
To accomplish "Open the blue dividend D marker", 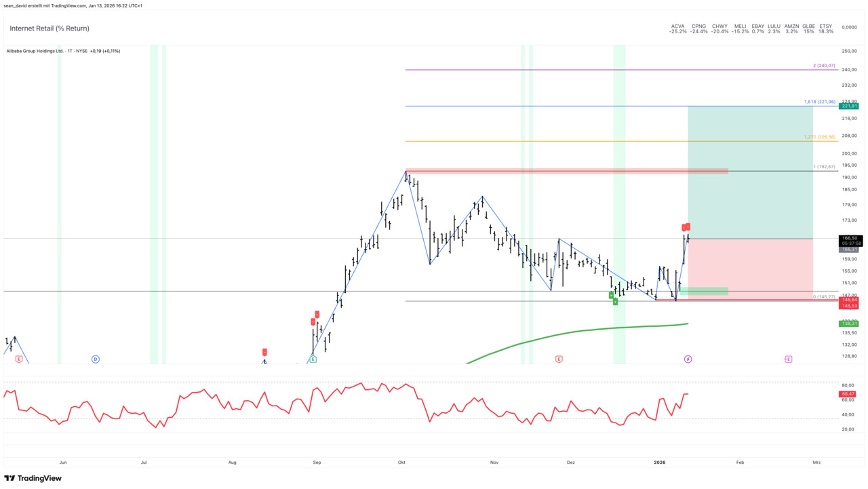I will click(x=96, y=359).
